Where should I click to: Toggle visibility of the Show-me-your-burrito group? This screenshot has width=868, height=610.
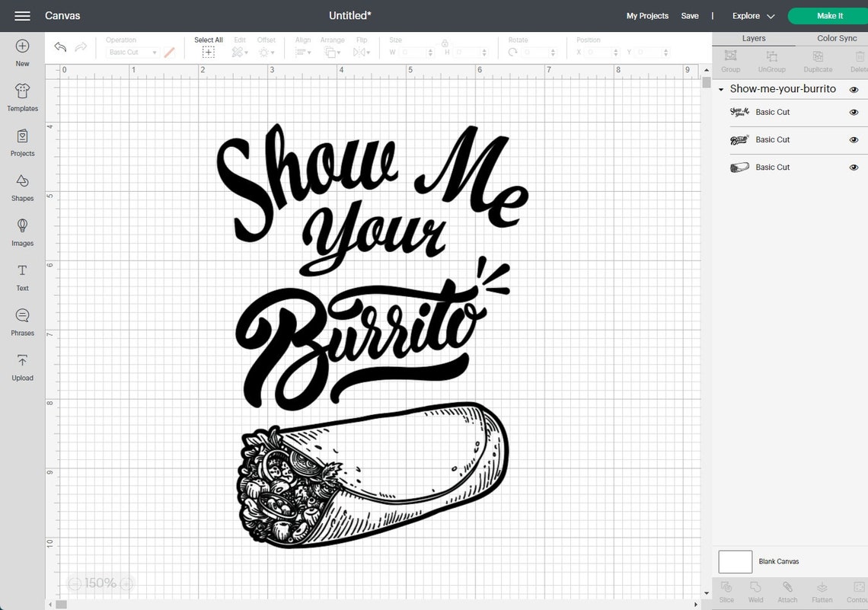pos(854,89)
